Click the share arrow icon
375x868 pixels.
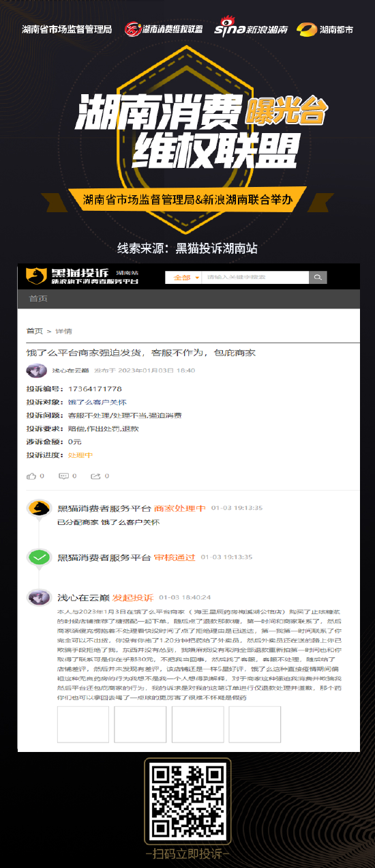95,476
